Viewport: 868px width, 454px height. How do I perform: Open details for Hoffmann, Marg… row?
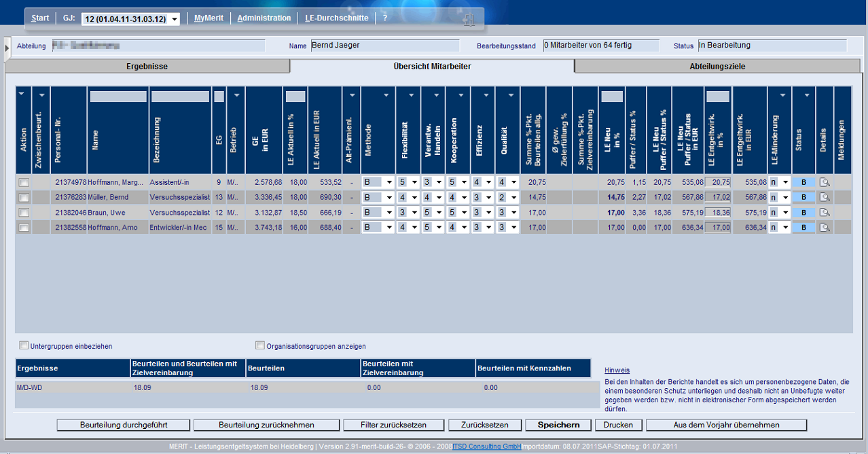pyautogui.click(x=825, y=182)
